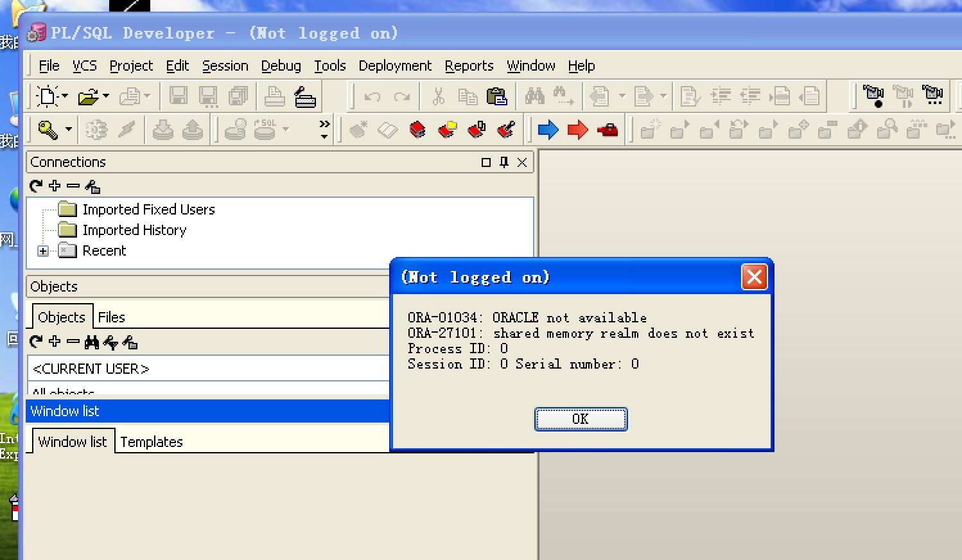962x560 pixels.
Task: Open the Session menu
Action: (225, 66)
